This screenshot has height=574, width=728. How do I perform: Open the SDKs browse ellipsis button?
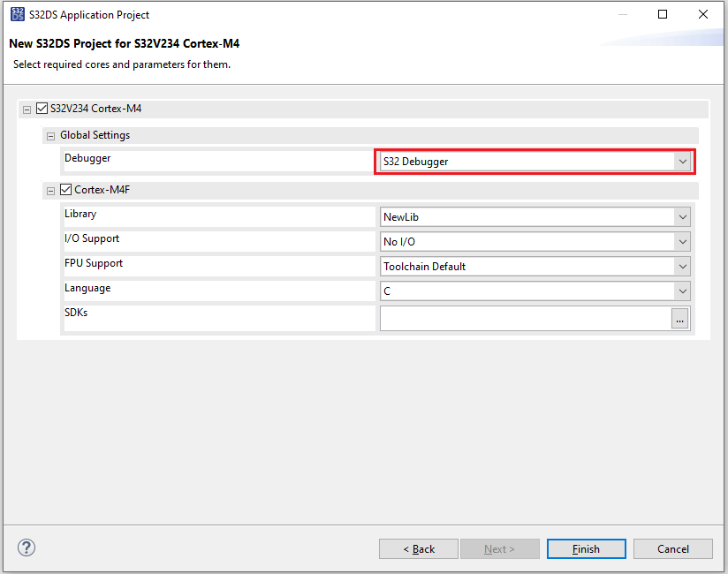click(679, 319)
